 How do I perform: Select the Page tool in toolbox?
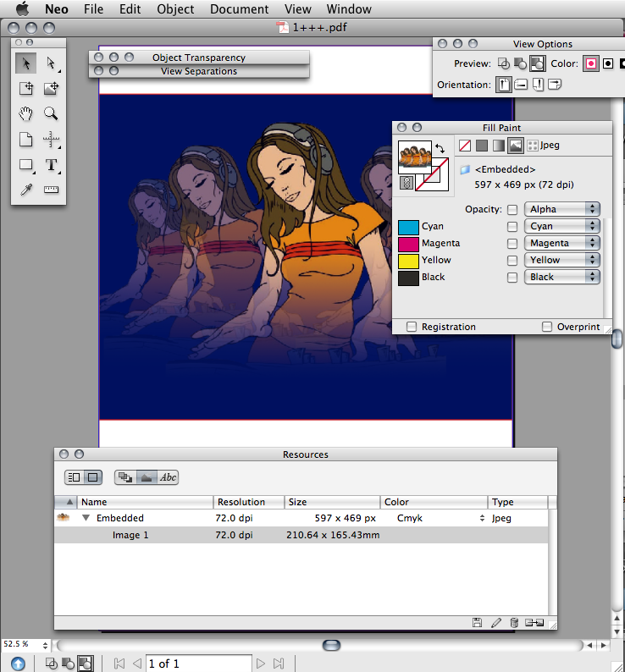pyautogui.click(x=25, y=140)
